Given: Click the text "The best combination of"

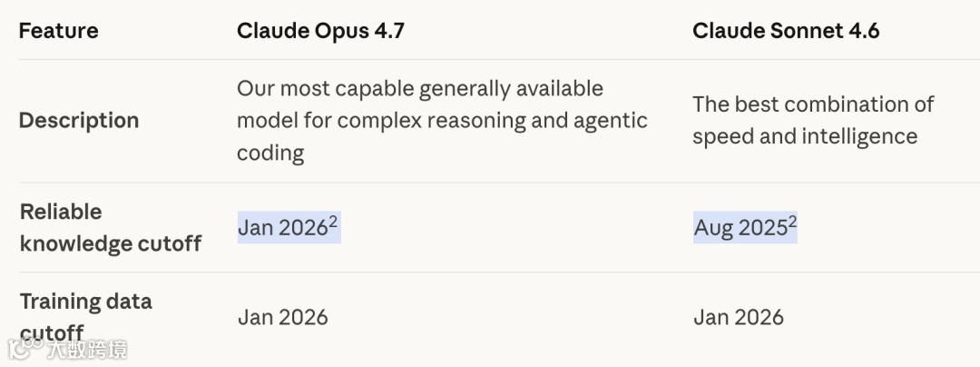Looking at the screenshot, I should point(812,104).
